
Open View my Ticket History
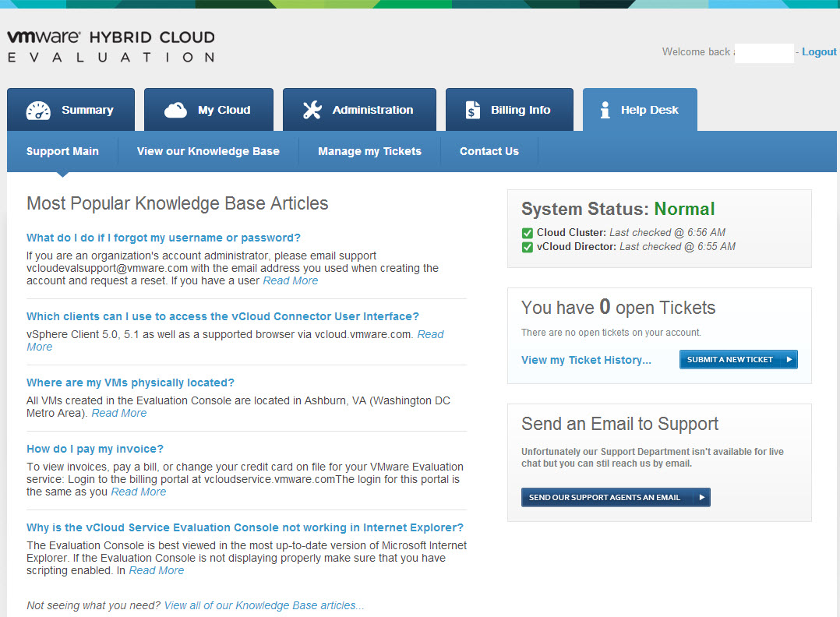click(x=586, y=360)
